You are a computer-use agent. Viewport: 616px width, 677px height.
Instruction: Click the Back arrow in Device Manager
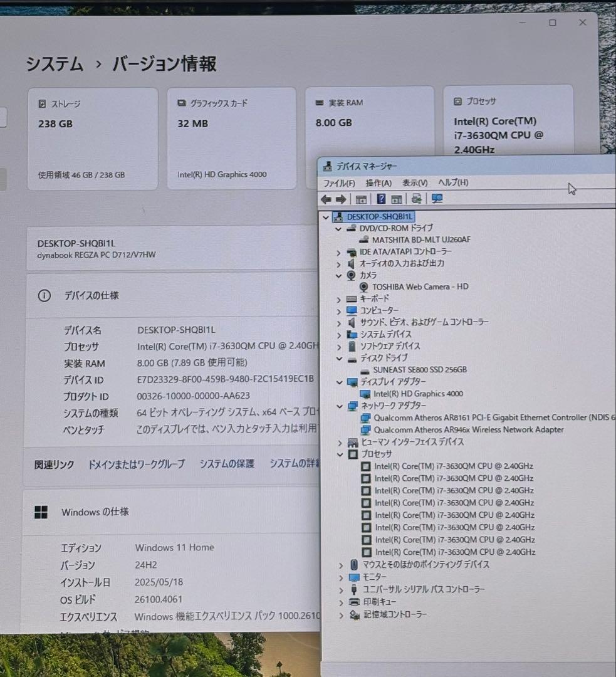pos(326,199)
